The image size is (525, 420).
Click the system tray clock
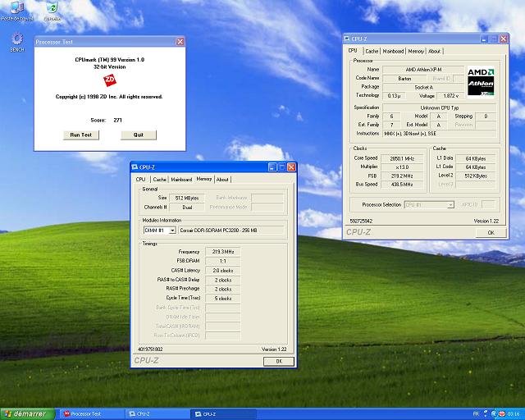click(x=514, y=414)
